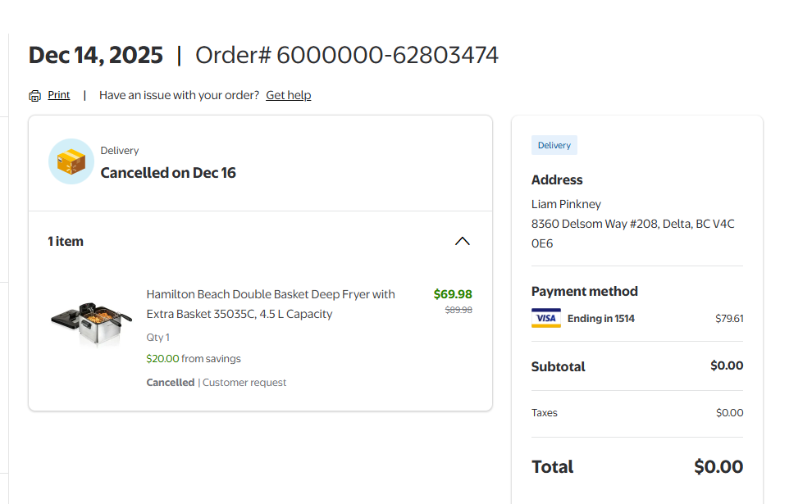Click the green $69.98 sale price

click(453, 294)
